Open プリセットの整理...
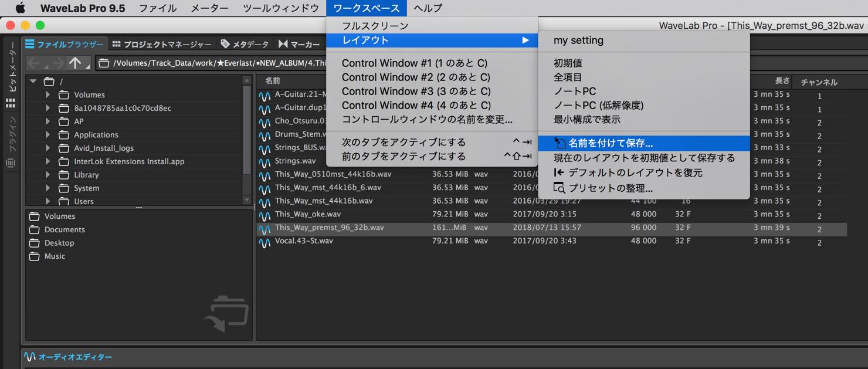The width and height of the screenshot is (868, 369). (x=644, y=188)
